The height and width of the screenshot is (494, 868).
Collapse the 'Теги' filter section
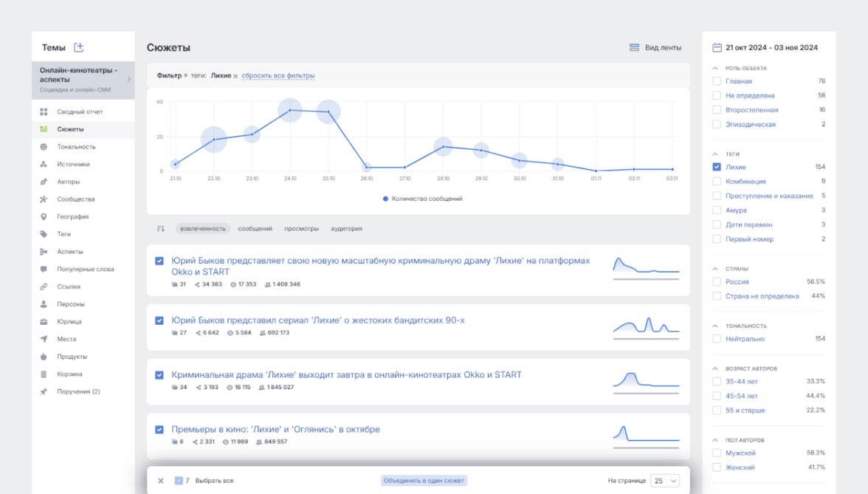click(715, 154)
